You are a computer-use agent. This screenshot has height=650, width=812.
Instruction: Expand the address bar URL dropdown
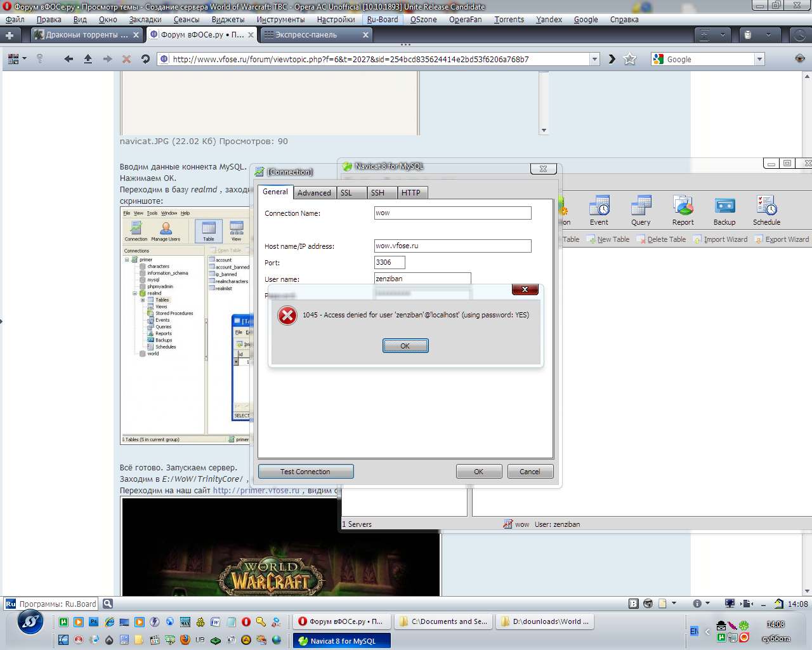tap(594, 59)
